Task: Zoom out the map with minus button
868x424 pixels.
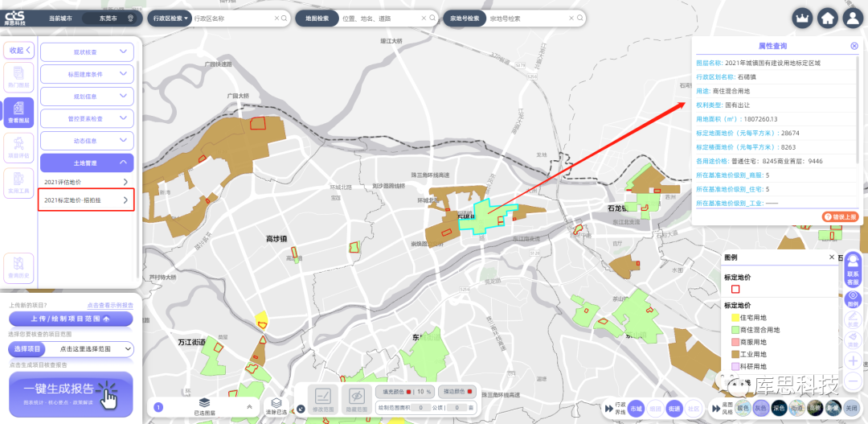Action: click(853, 381)
